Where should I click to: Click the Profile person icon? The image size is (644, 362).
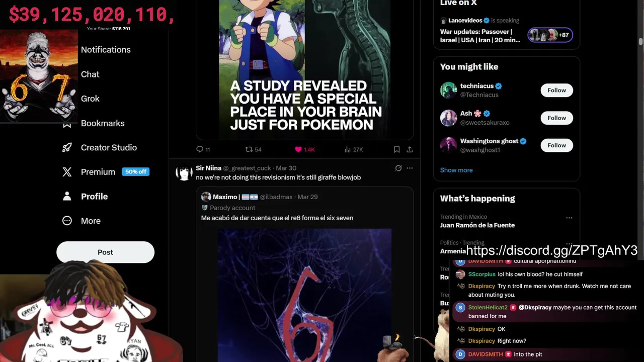click(x=67, y=197)
